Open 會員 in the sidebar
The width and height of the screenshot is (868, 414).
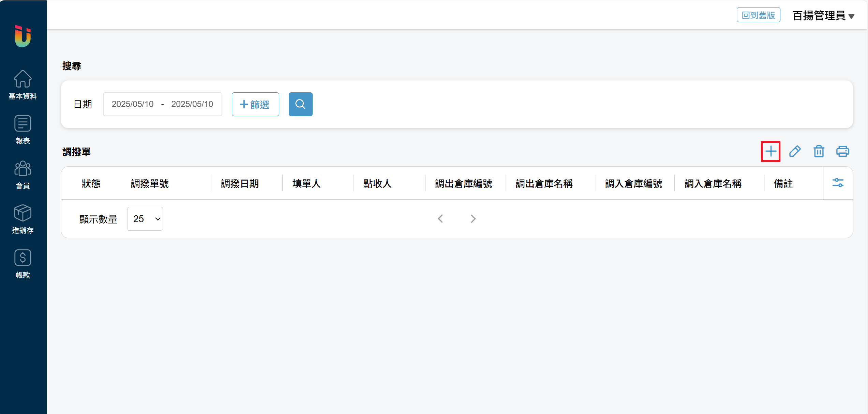click(x=23, y=175)
